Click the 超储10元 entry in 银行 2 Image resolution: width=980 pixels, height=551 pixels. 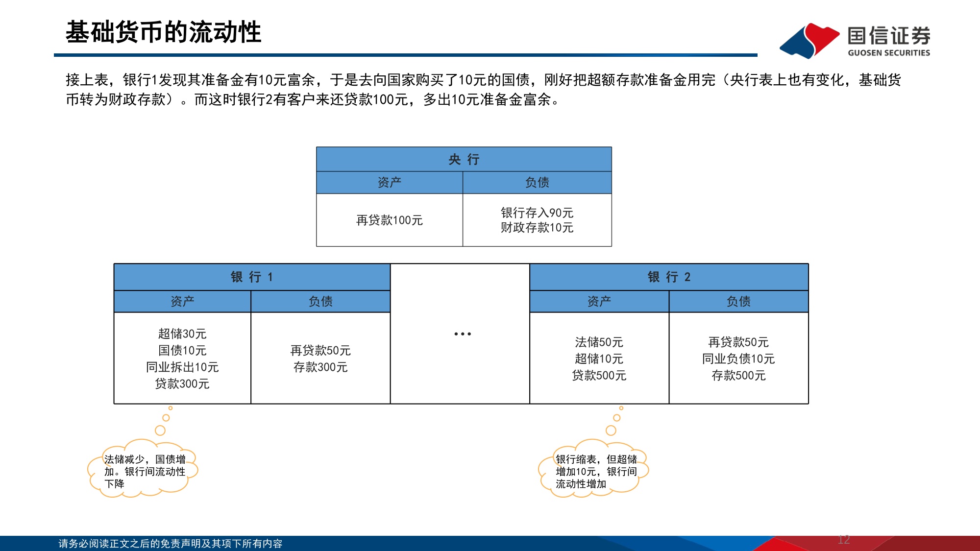pos(599,359)
